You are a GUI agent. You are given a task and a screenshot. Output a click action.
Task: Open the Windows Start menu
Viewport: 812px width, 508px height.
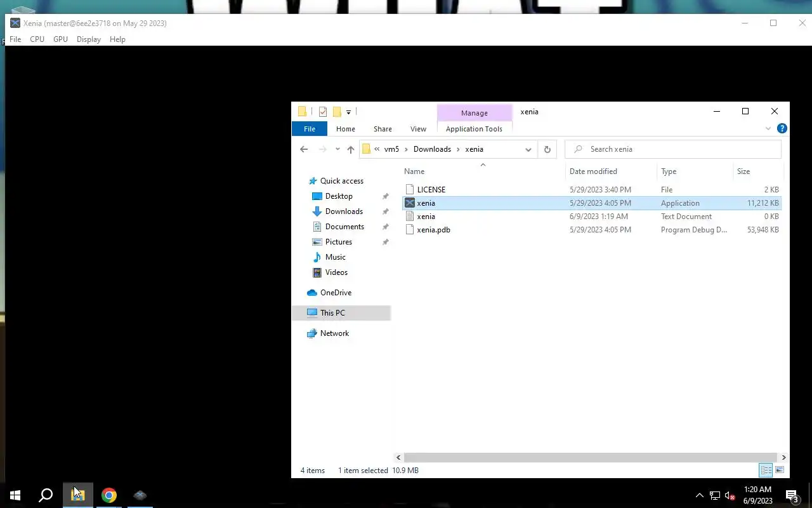tap(15, 495)
